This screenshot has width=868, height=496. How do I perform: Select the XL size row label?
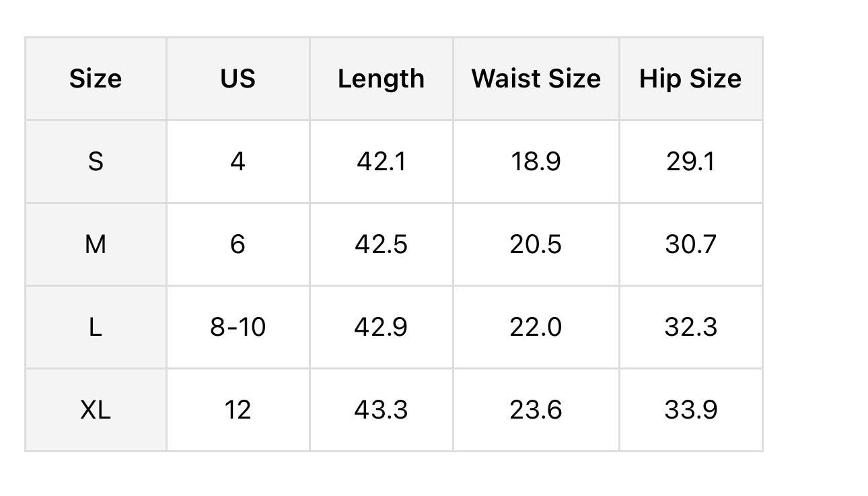[x=96, y=410]
